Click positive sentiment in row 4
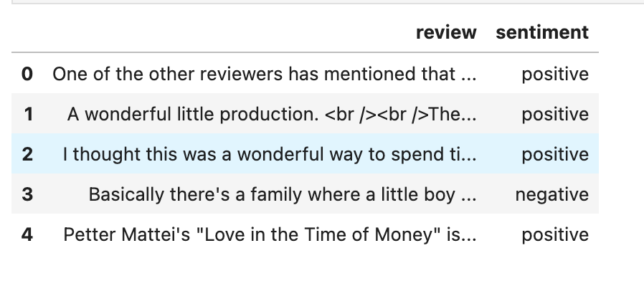This screenshot has height=281, width=644. point(555,235)
